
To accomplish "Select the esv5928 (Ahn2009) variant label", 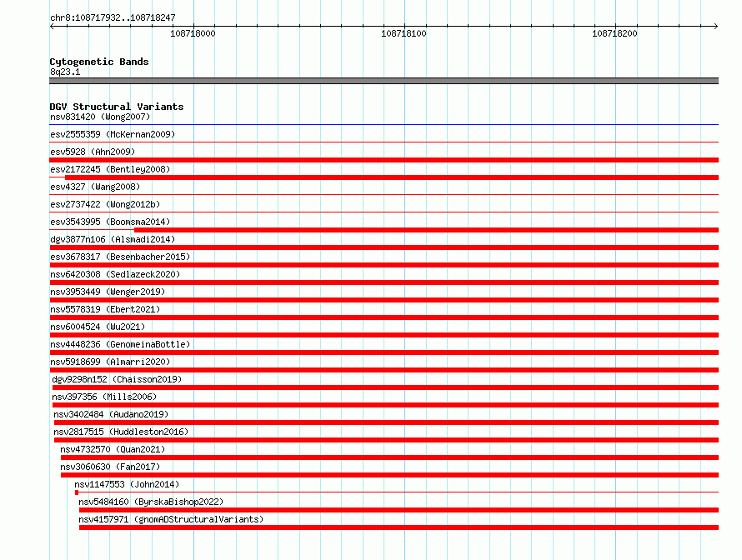I will coord(93,152).
